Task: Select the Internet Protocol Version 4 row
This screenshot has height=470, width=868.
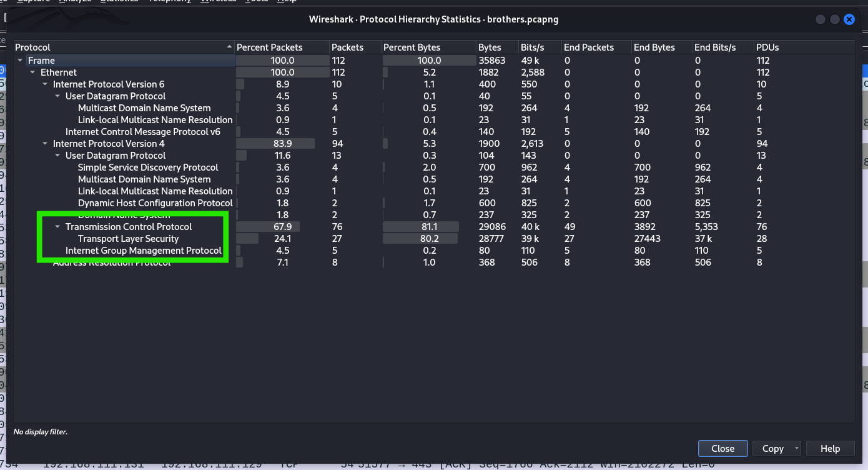Action: click(109, 144)
